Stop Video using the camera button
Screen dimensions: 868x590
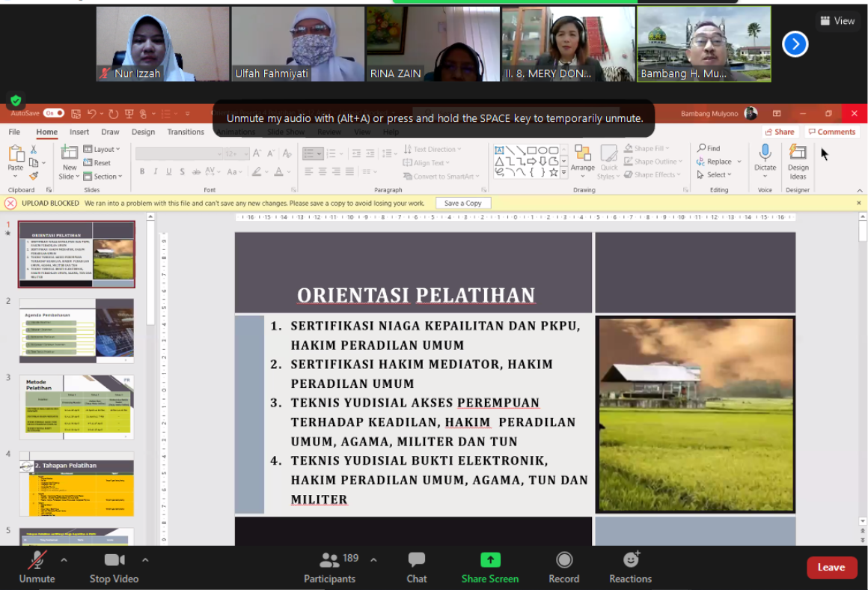click(114, 567)
